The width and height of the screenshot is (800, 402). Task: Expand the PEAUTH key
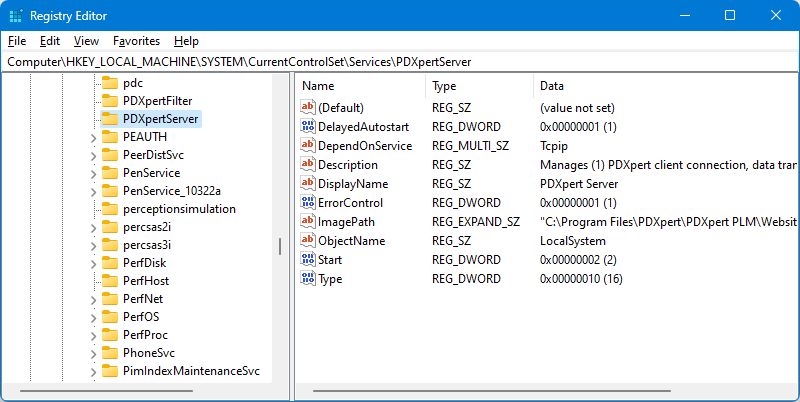[x=93, y=138]
